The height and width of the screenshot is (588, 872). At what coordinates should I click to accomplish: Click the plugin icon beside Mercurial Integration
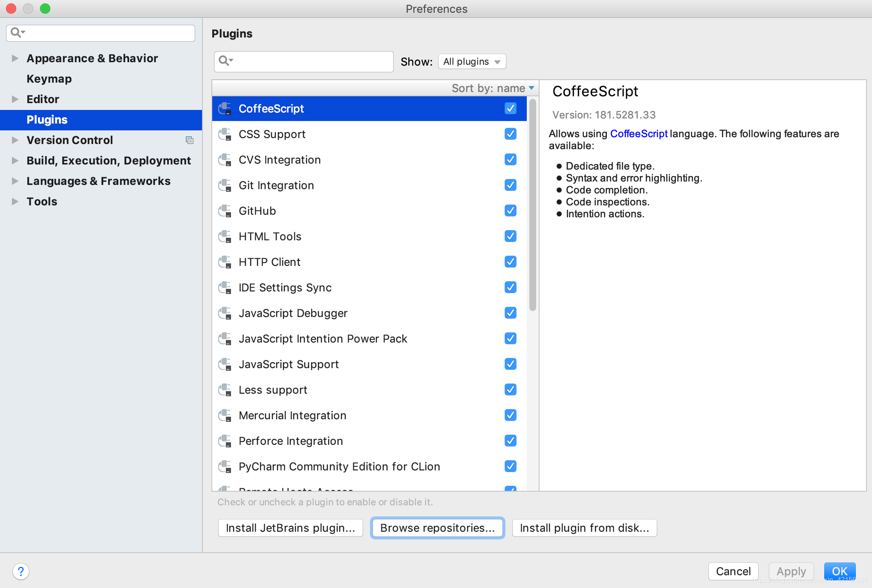pyautogui.click(x=225, y=415)
